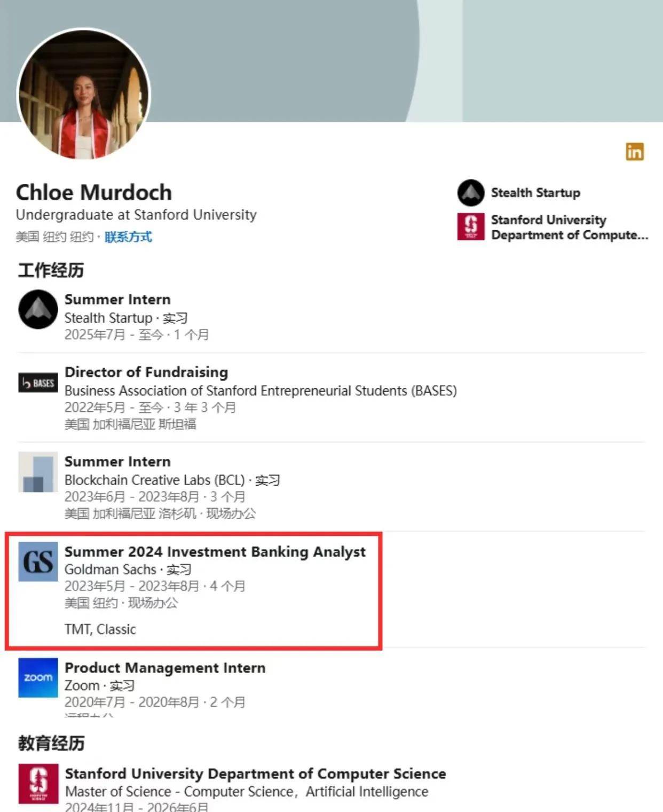
Task: Click the 教育经历 section heading
Action: (x=51, y=743)
